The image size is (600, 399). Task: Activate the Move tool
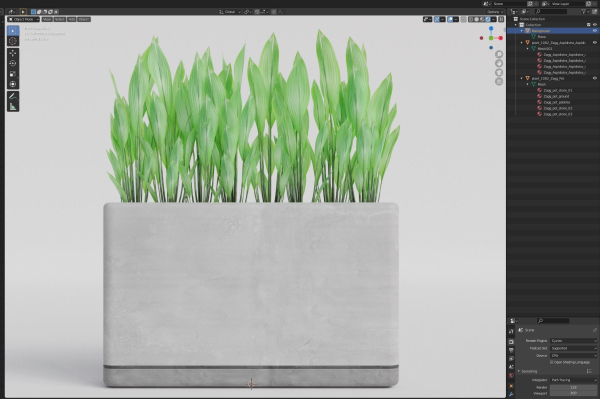pyautogui.click(x=13, y=53)
